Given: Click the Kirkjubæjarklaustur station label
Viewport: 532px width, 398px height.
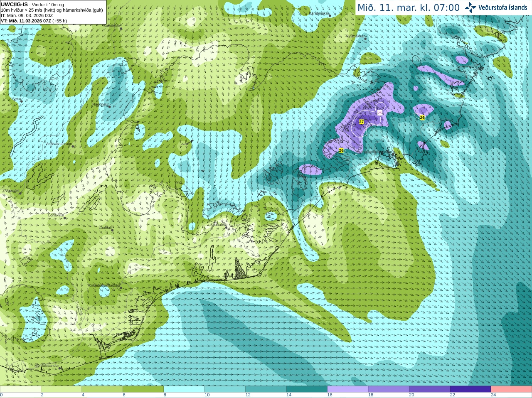Looking at the screenshot, I should [x=104, y=286].
